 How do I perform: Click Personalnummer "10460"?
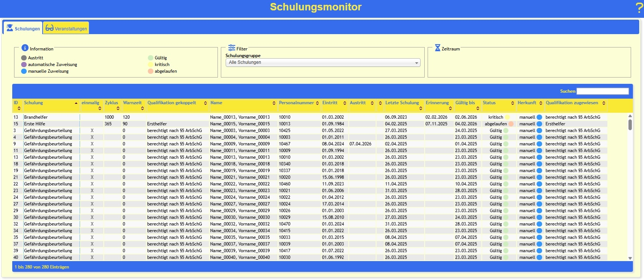click(x=285, y=184)
